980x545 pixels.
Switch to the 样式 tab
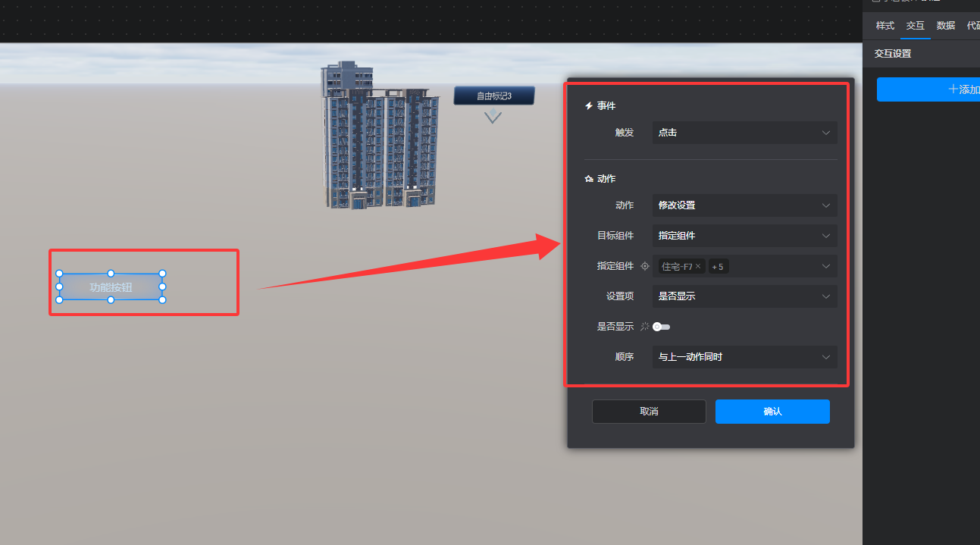click(885, 26)
